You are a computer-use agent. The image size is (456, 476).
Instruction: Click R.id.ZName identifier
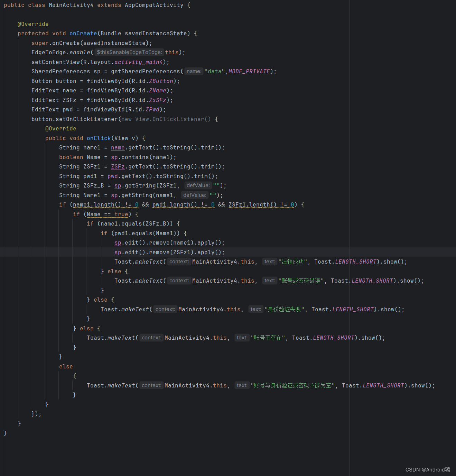[x=149, y=90]
